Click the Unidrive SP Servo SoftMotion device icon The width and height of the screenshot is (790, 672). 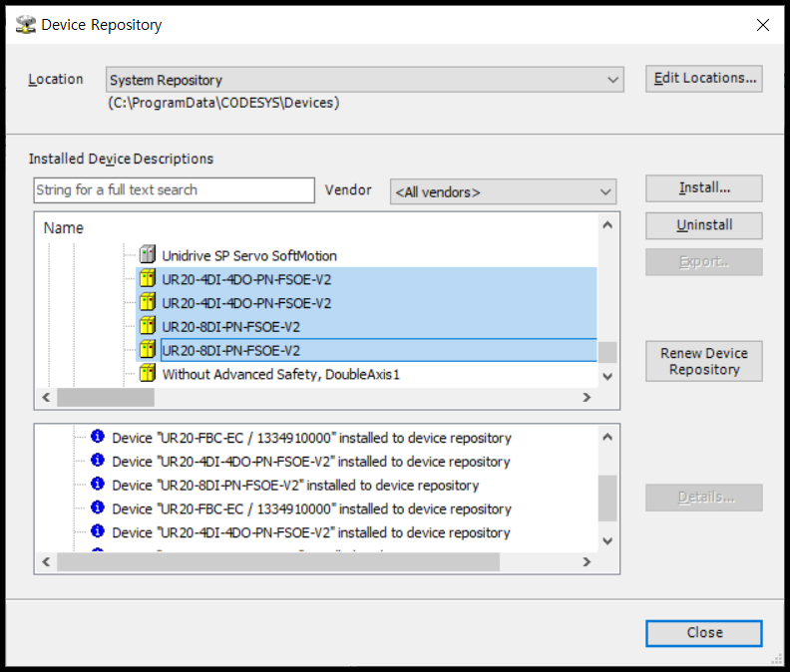click(x=147, y=254)
